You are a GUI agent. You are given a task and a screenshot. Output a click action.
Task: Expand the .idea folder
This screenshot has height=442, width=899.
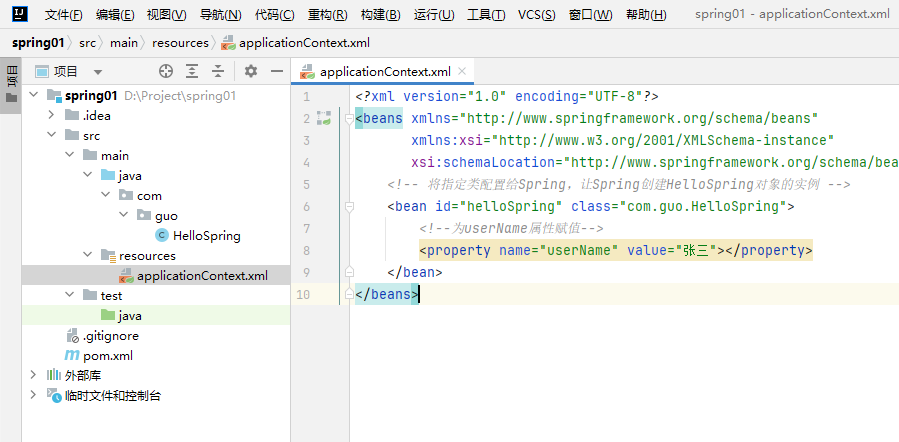coord(52,115)
